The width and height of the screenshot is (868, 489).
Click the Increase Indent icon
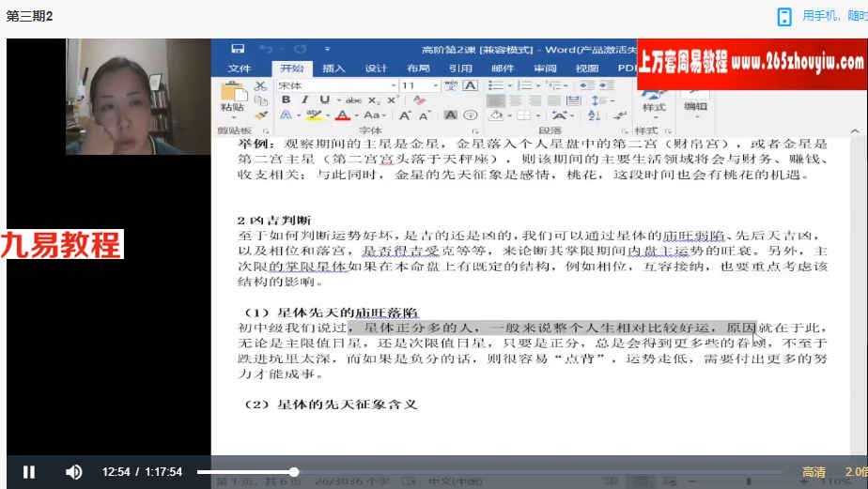click(607, 85)
